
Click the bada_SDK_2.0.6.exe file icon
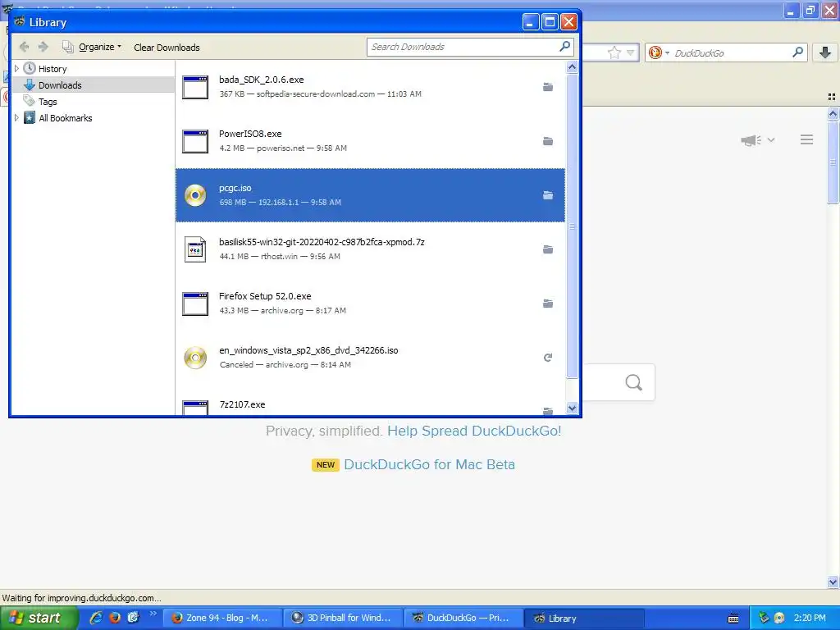coord(195,87)
